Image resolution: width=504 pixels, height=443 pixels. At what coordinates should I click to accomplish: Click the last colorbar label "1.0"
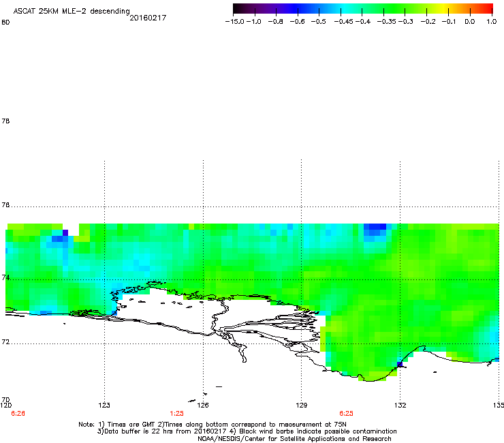492,22
